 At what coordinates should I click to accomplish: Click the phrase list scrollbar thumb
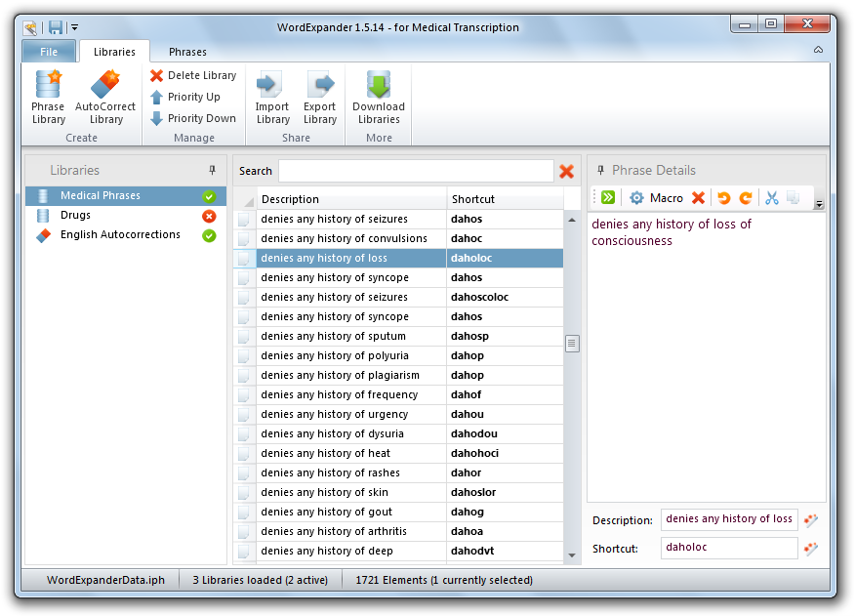tap(571, 344)
